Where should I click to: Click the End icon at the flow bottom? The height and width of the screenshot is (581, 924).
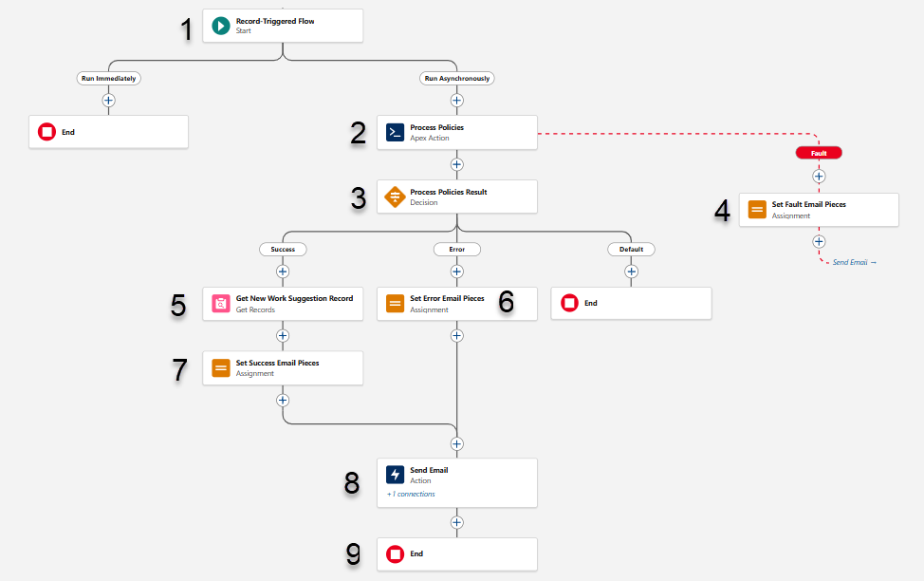(395, 553)
